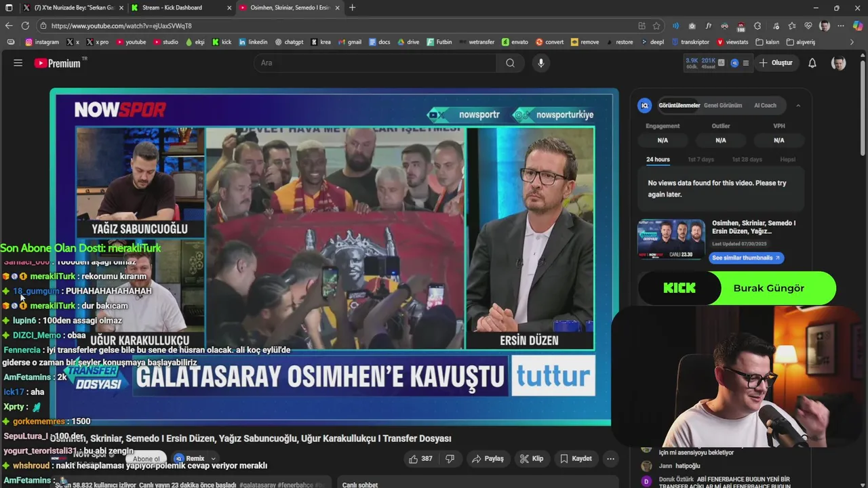Like the video with thumbs up
868x488 pixels.
(x=420, y=459)
